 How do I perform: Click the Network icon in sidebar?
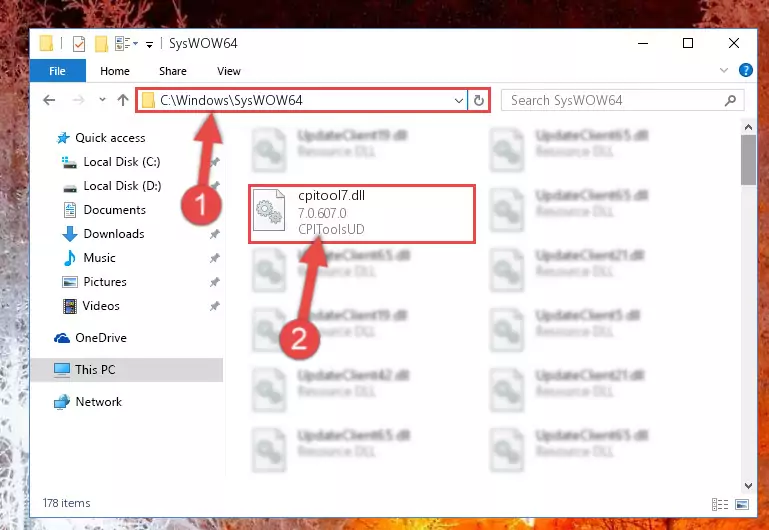pyautogui.click(x=62, y=402)
